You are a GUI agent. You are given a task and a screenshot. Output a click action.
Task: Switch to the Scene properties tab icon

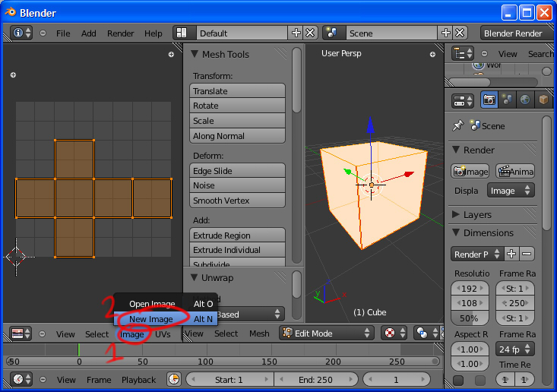507,100
